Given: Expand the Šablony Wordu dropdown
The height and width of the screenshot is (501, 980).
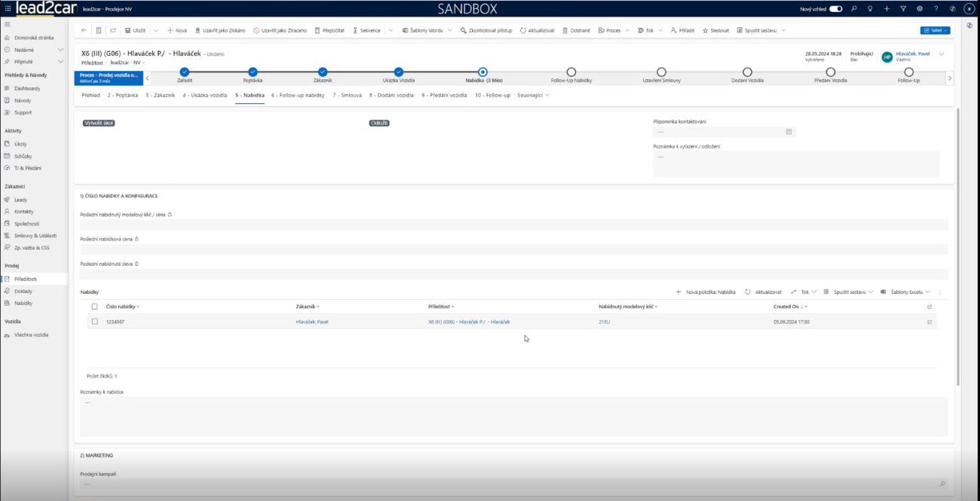Looking at the screenshot, I should coord(450,30).
